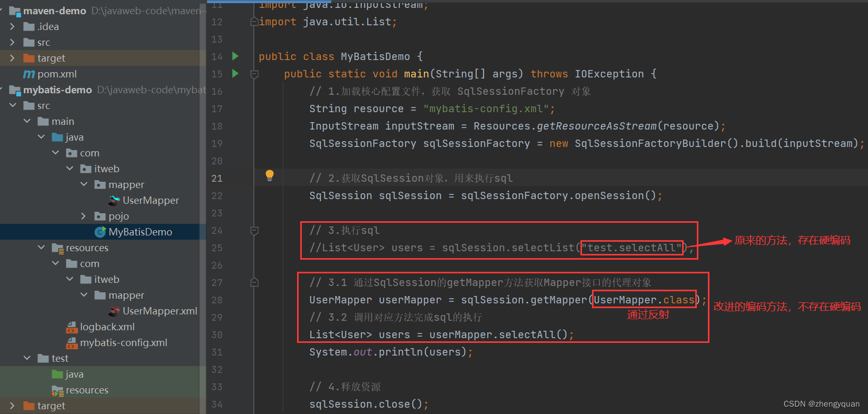Select the maven-demo module root
868x414 pixels.
[x=55, y=11]
